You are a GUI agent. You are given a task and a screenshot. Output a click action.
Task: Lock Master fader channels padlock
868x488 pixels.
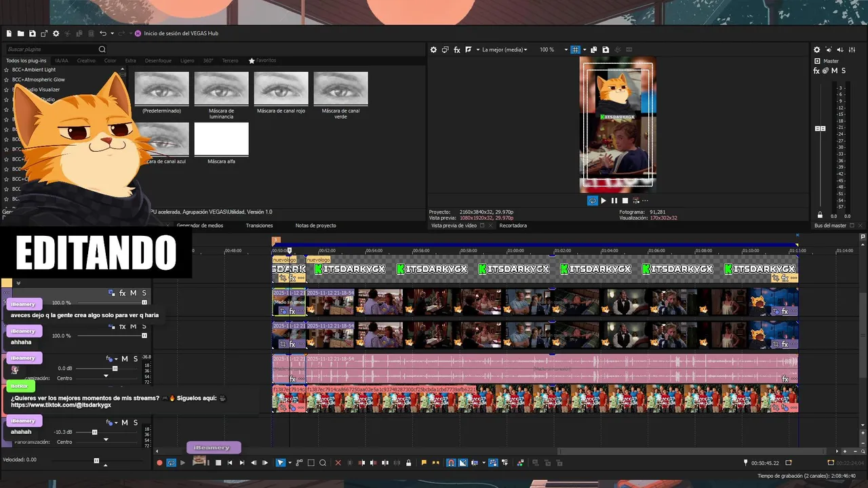point(820,215)
